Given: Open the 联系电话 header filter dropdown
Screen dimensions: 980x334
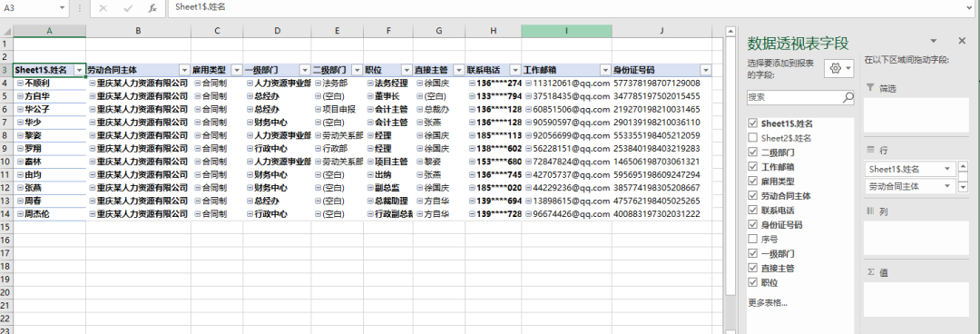Looking at the screenshot, I should click(x=515, y=70).
